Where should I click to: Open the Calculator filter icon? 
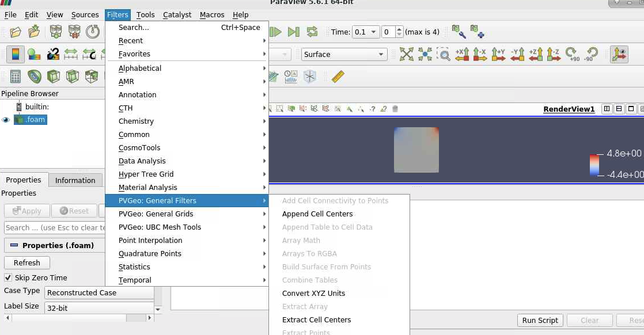[x=15, y=77]
